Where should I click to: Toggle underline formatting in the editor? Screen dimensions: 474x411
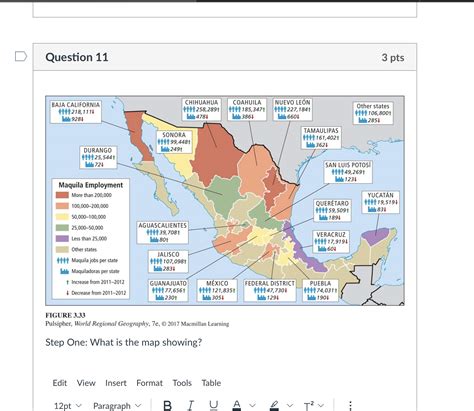[x=213, y=406]
